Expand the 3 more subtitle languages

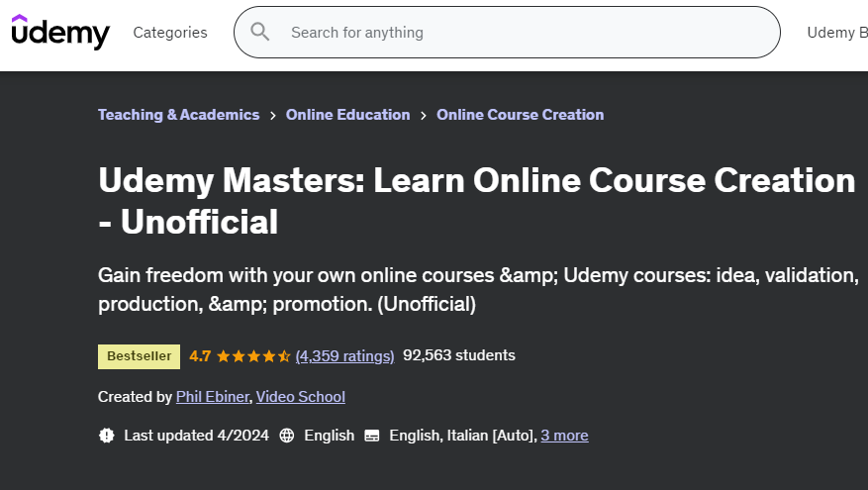click(x=564, y=436)
